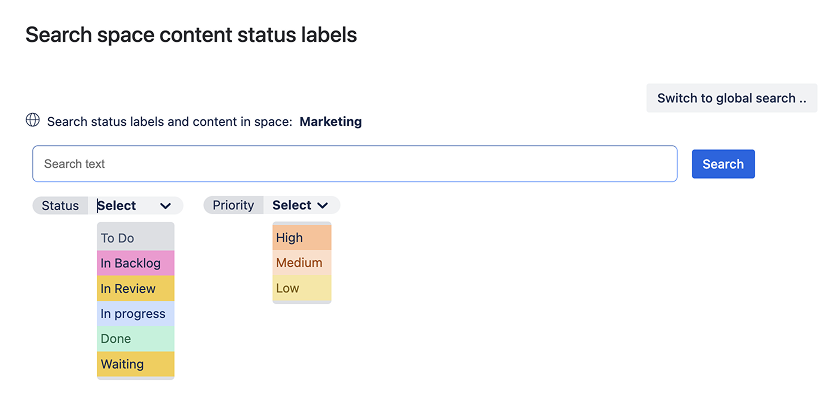Expand the Status Select dropdown chevron
The width and height of the screenshot is (839, 406).
coord(165,206)
